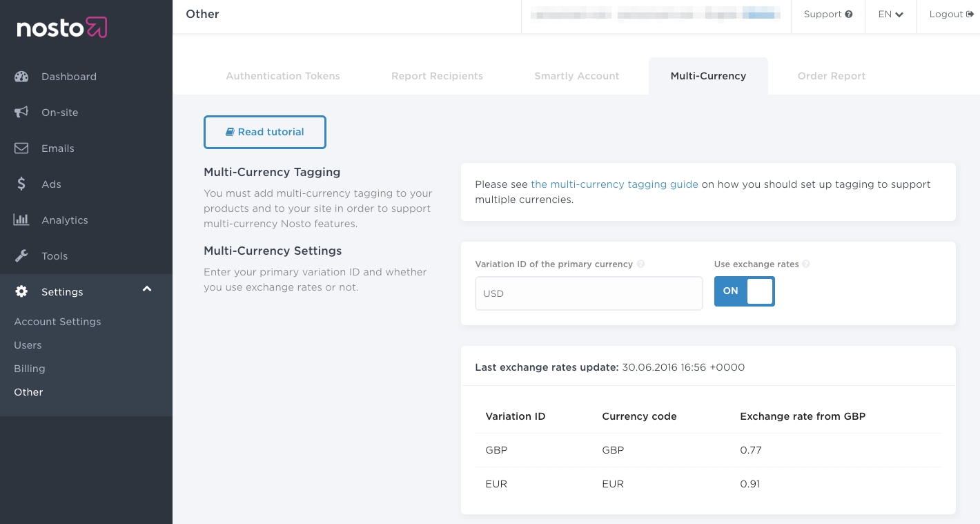Switch to the Authentication Tokens tab
The image size is (980, 524).
[x=283, y=76]
